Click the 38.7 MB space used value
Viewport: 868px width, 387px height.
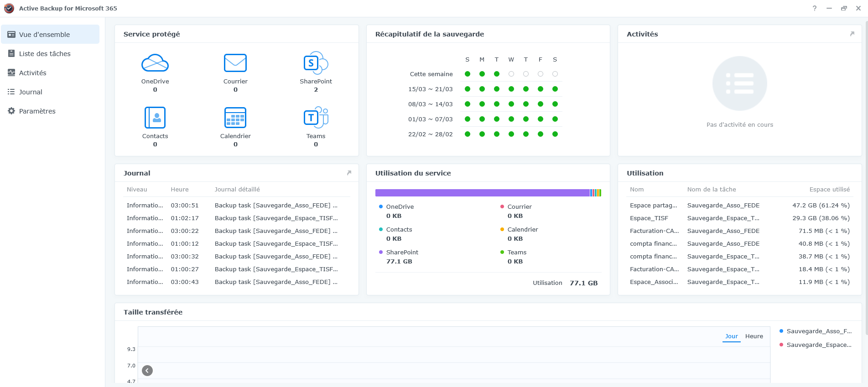pos(824,257)
